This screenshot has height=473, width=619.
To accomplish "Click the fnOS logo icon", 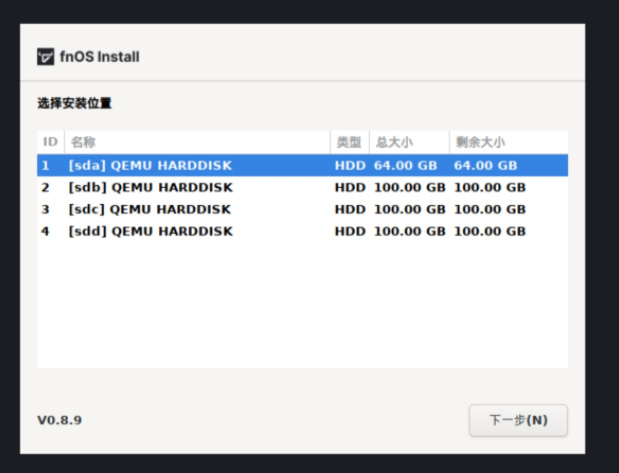I will [46, 57].
